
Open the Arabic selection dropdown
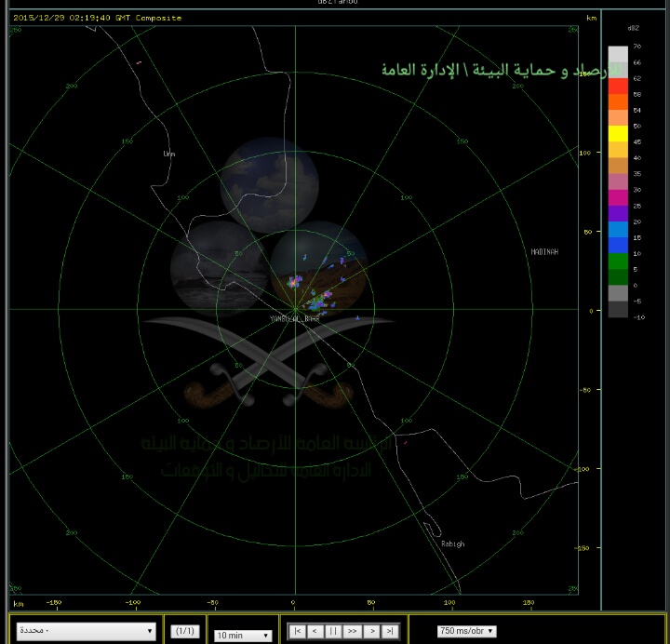(86, 631)
